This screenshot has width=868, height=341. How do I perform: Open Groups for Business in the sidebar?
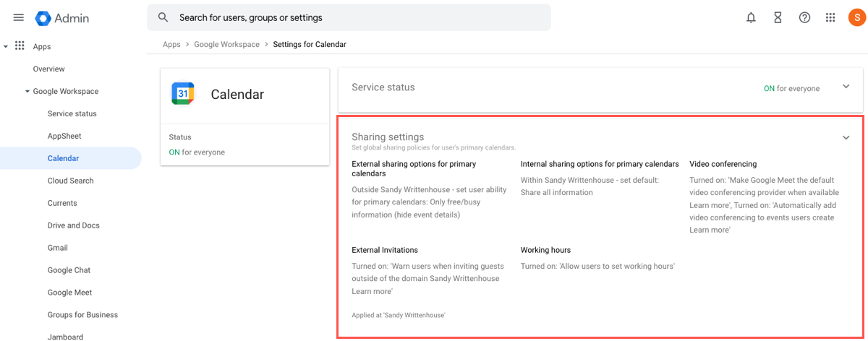(x=82, y=315)
